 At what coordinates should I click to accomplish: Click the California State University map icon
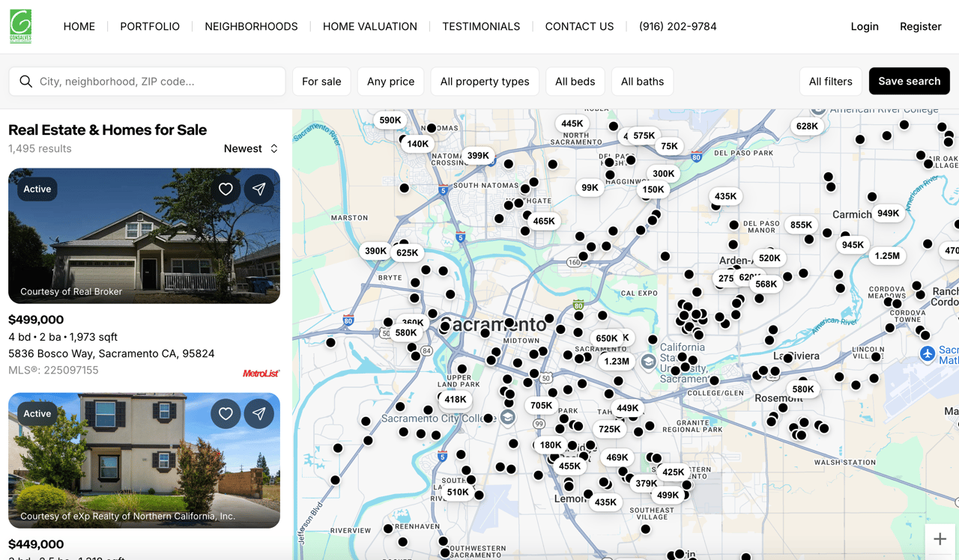(648, 362)
